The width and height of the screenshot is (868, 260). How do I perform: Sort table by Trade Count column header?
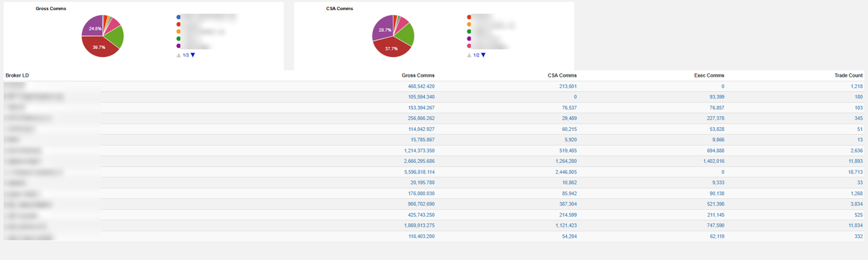click(x=848, y=75)
